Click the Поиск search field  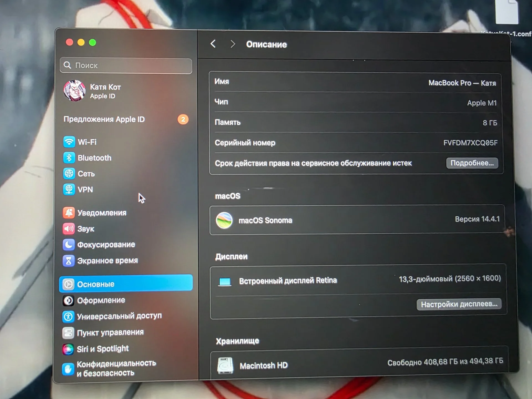[x=126, y=66]
